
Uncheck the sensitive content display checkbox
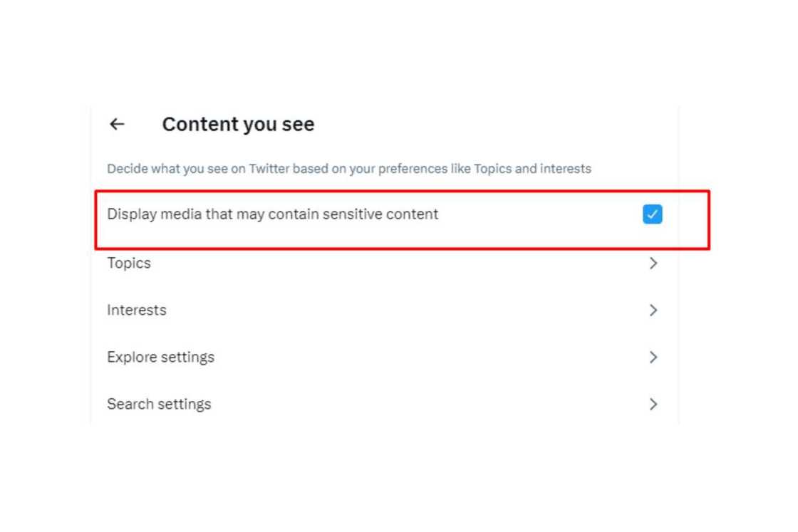pos(652,214)
